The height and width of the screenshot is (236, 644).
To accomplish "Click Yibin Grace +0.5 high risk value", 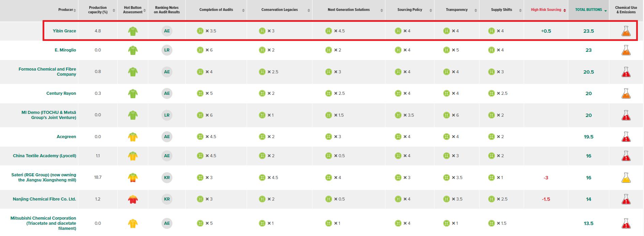I will point(546,31).
